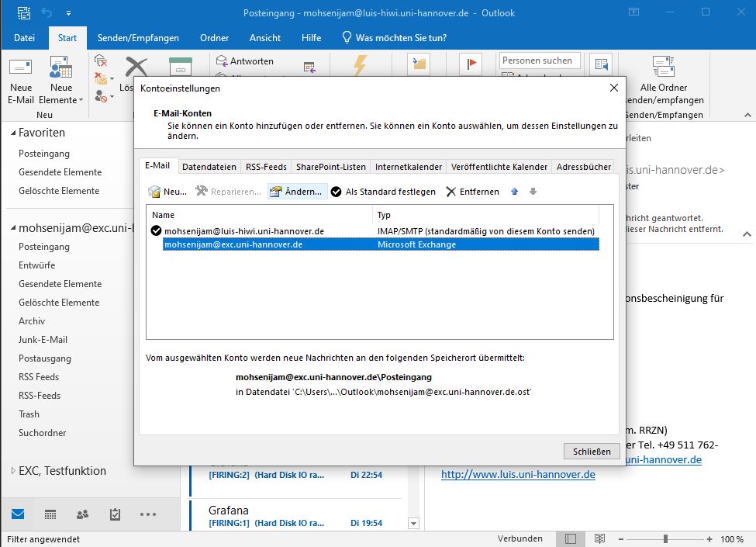The width and height of the screenshot is (756, 547).
Task: Click the undo icon in quick access toolbar
Action: pos(47,12)
